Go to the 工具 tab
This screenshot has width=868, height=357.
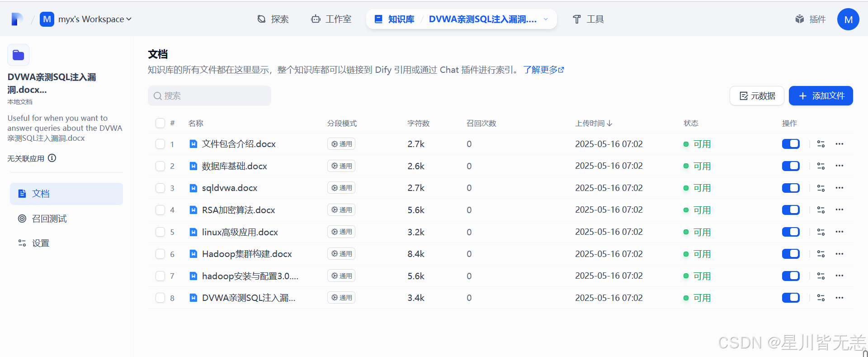pos(588,19)
